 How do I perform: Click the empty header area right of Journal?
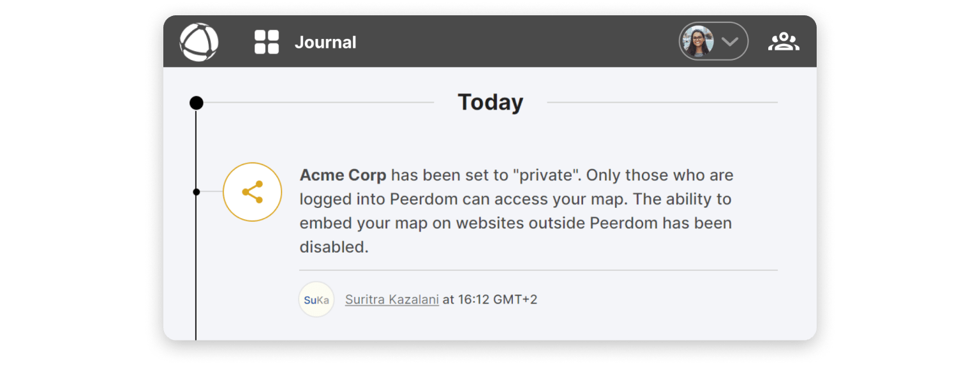pyautogui.click(x=517, y=42)
